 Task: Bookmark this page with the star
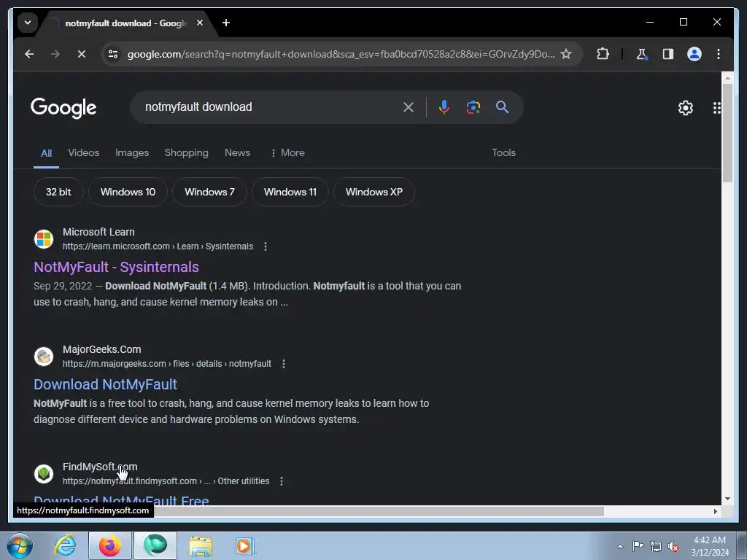pos(566,54)
